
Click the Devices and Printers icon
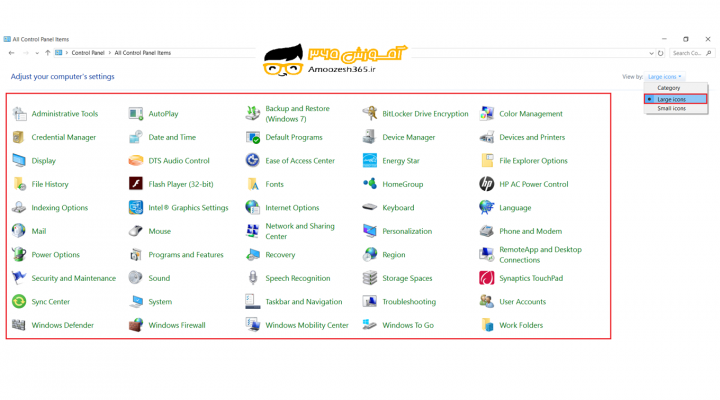pos(487,137)
